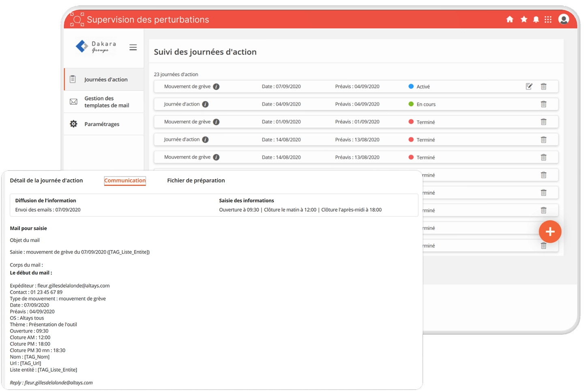This screenshot has height=391, width=588.
Task: Delete the En cours Journée d'action entry
Action: [x=543, y=104]
